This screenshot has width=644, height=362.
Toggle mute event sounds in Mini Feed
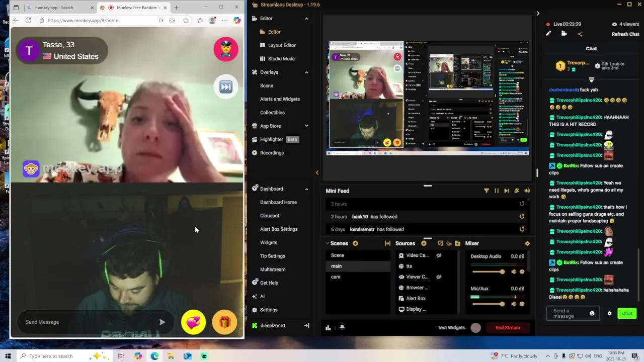tap(517, 191)
